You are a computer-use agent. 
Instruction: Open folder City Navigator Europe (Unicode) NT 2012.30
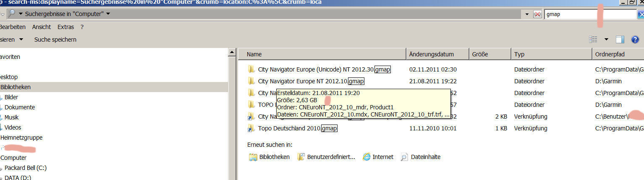pyautogui.click(x=325, y=69)
